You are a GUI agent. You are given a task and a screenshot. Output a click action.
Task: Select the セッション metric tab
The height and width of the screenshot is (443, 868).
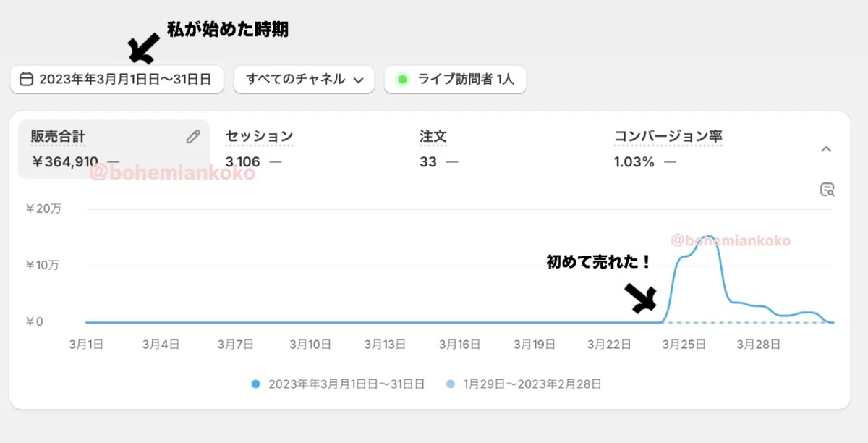[x=259, y=135]
